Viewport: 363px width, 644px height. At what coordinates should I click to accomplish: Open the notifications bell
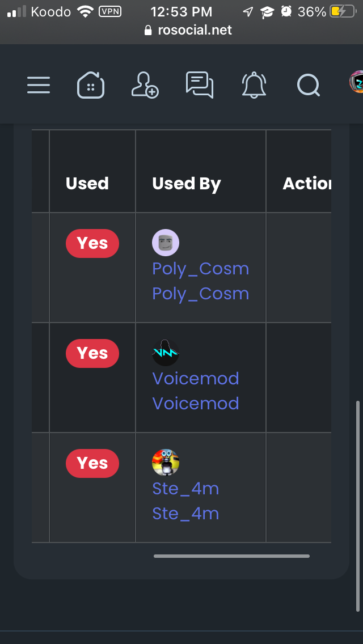(x=254, y=85)
